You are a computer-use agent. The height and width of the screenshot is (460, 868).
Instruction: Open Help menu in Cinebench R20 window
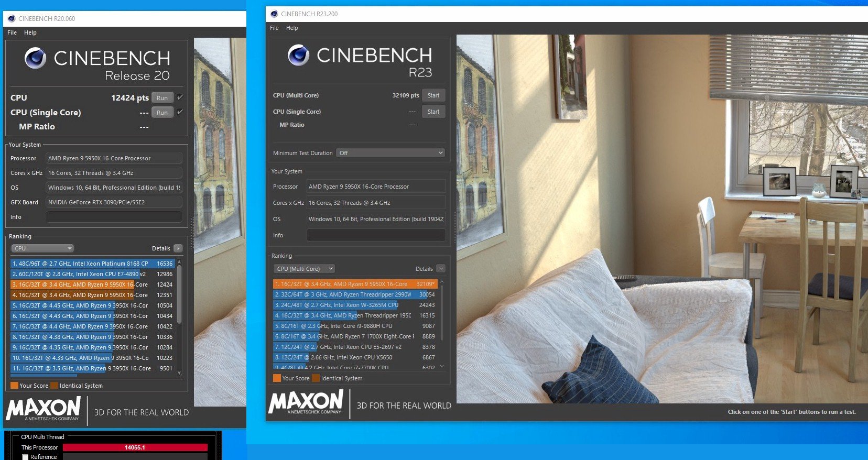(x=30, y=32)
